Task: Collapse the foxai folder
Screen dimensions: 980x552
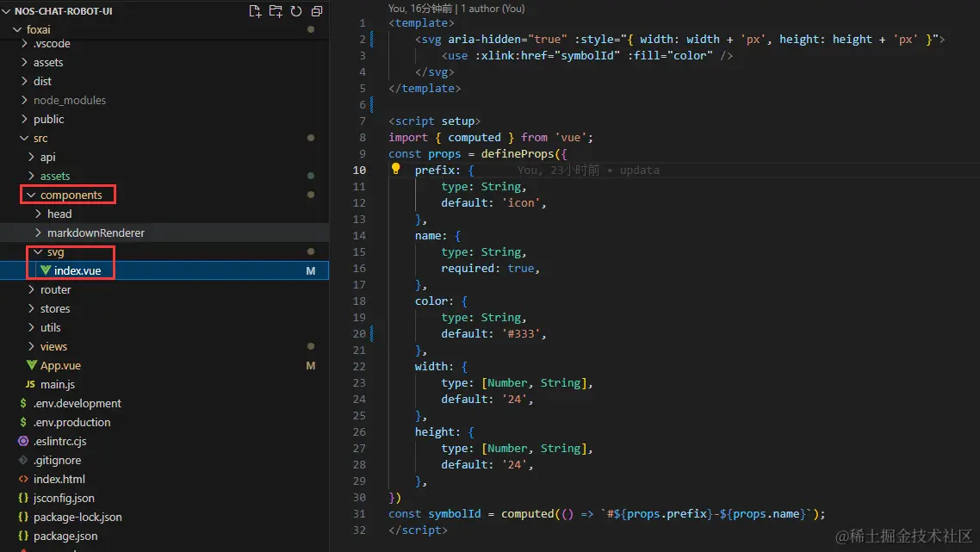Action: tap(17, 29)
